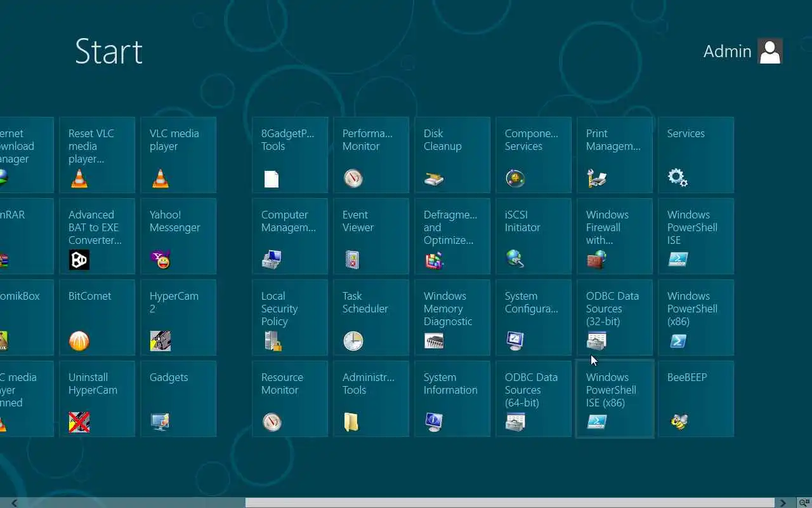Open Defragment and Optimize Drives tile
812x508 pixels.
pyautogui.click(x=452, y=236)
